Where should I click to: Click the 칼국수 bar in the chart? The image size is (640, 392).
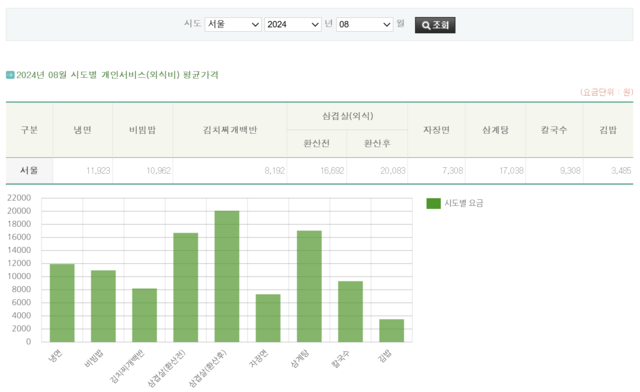pyautogui.click(x=351, y=312)
